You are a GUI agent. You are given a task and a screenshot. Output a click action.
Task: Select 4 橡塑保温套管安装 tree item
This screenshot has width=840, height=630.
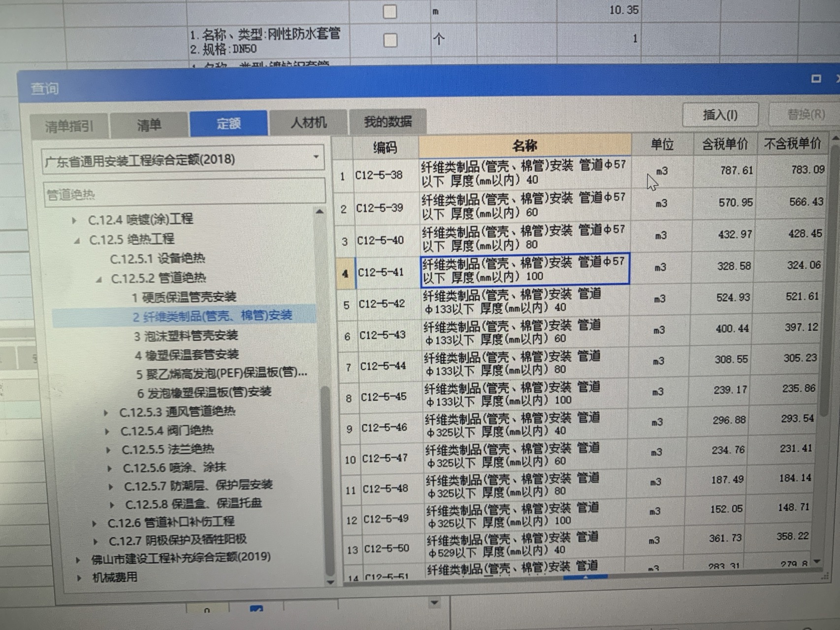point(187,355)
